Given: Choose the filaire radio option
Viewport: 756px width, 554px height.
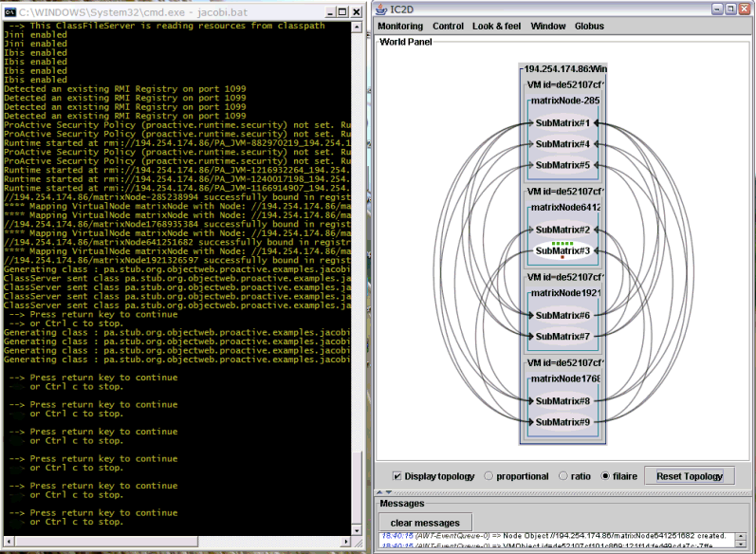Looking at the screenshot, I should click(606, 476).
